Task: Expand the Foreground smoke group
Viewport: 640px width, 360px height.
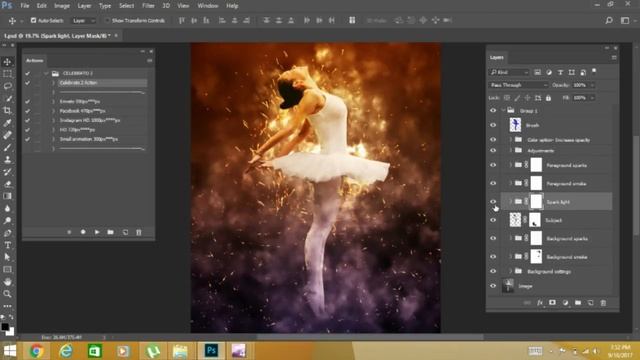Action: tap(510, 184)
